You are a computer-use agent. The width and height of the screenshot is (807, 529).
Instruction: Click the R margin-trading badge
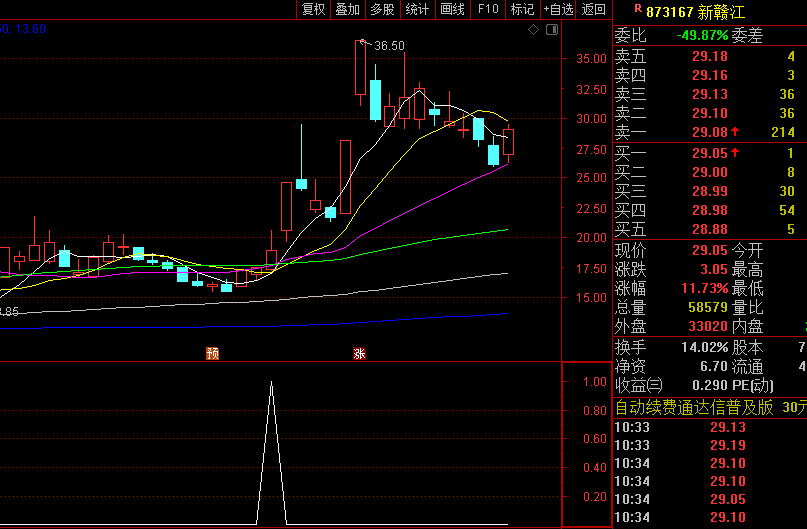[x=638, y=8]
